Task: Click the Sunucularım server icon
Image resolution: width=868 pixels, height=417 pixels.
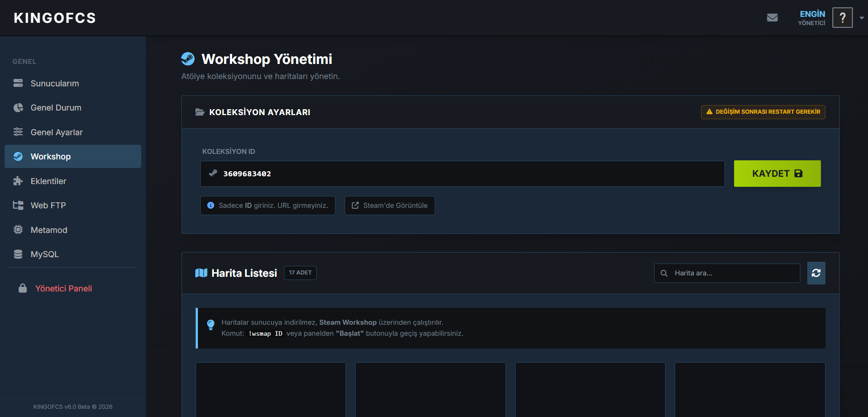Action: coord(18,83)
